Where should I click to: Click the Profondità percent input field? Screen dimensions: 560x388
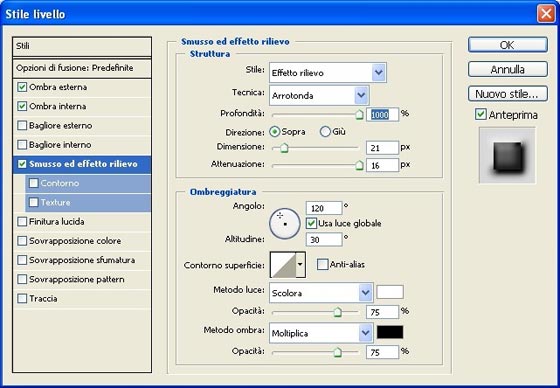point(382,115)
